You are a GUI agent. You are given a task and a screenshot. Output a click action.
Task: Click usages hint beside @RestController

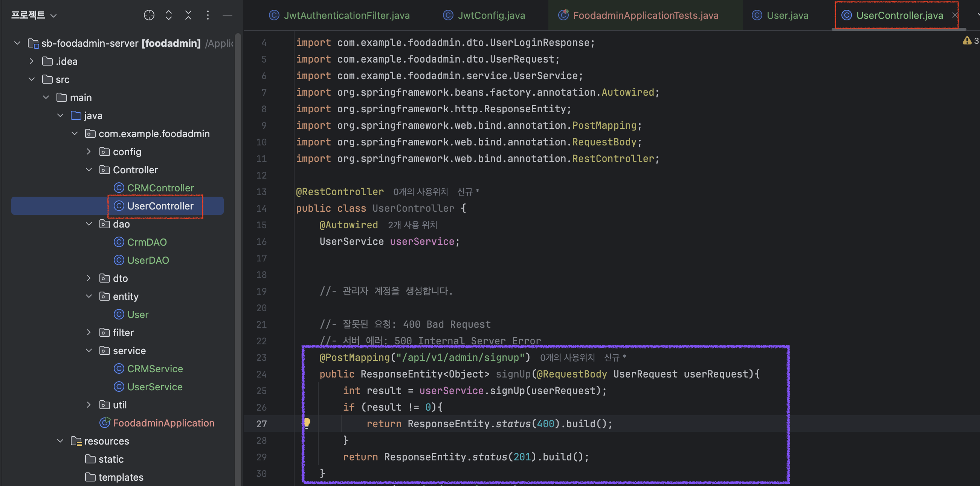pos(420,191)
